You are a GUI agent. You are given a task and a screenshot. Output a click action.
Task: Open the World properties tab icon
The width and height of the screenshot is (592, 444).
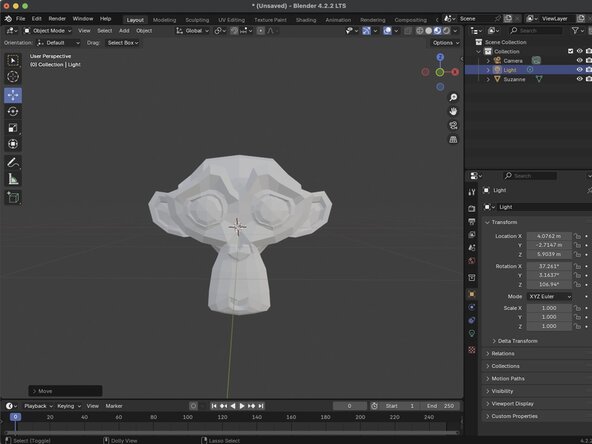click(x=472, y=261)
